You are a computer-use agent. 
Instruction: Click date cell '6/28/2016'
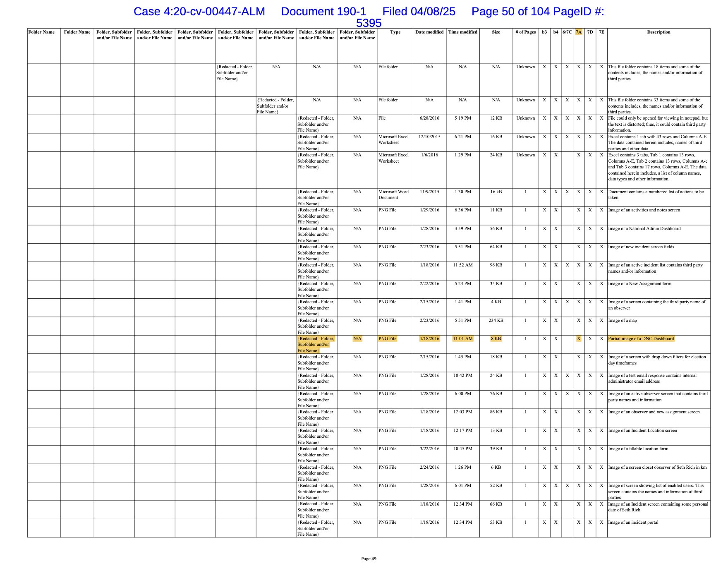pyautogui.click(x=429, y=118)
